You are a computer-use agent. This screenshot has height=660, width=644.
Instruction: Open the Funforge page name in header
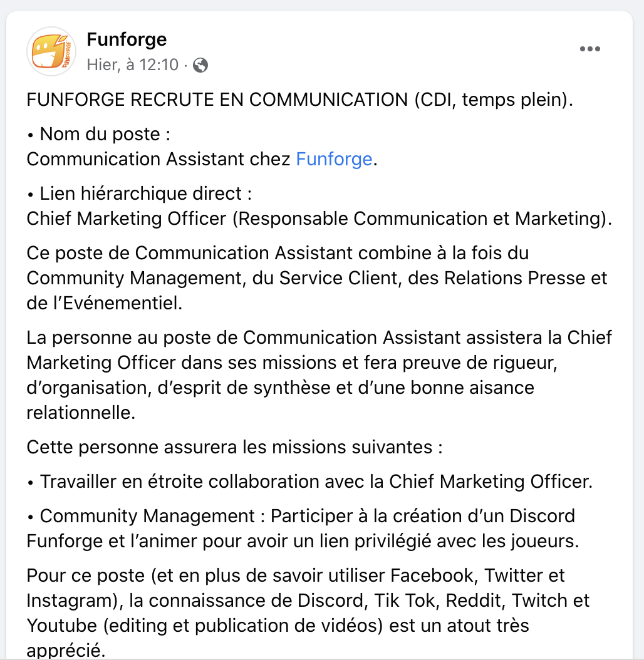[127, 39]
